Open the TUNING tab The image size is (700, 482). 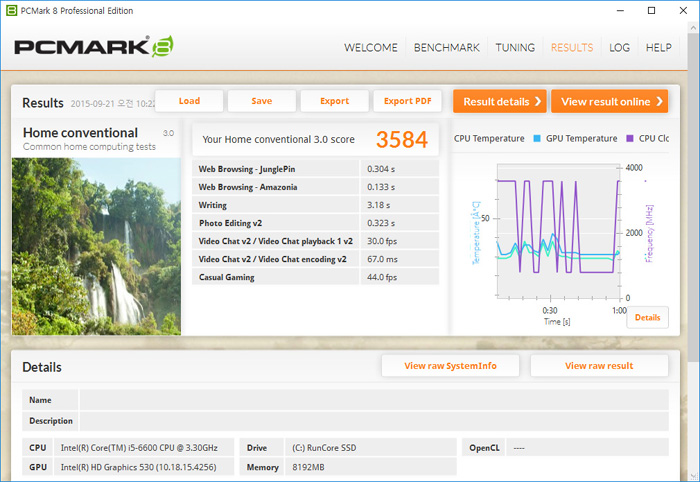tap(515, 48)
